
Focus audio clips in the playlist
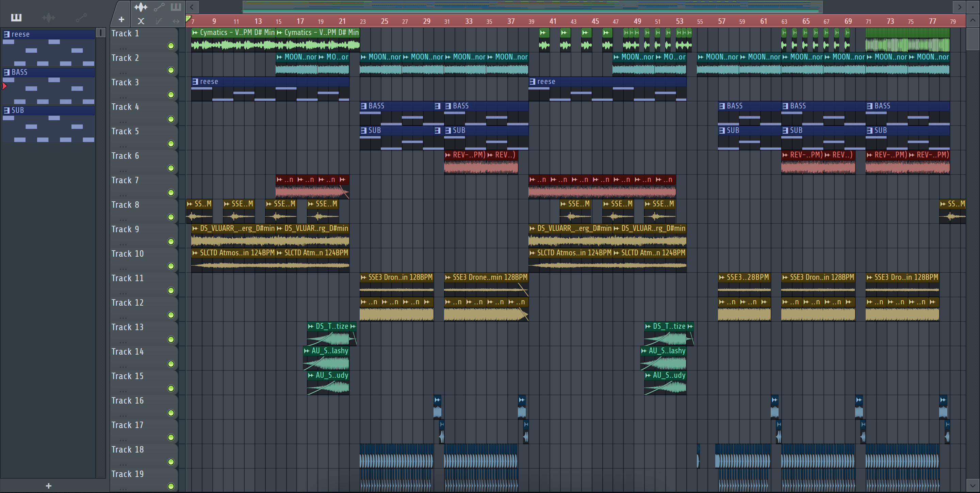141,7
